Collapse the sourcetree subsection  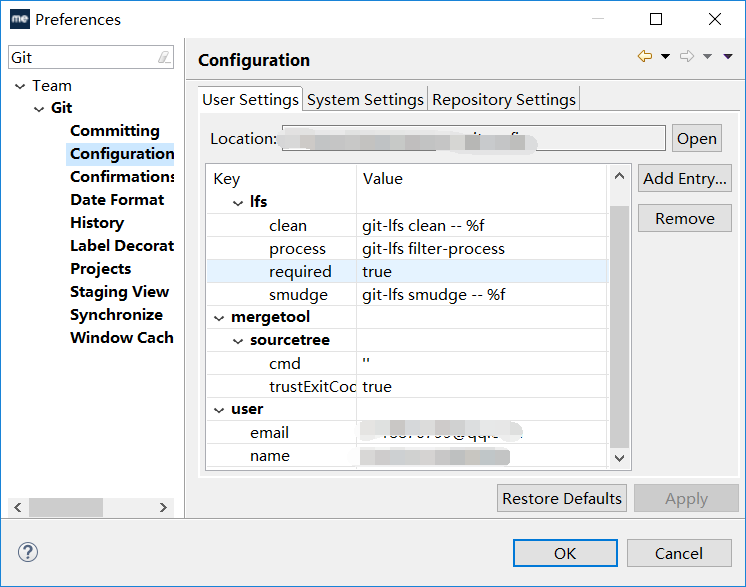238,341
